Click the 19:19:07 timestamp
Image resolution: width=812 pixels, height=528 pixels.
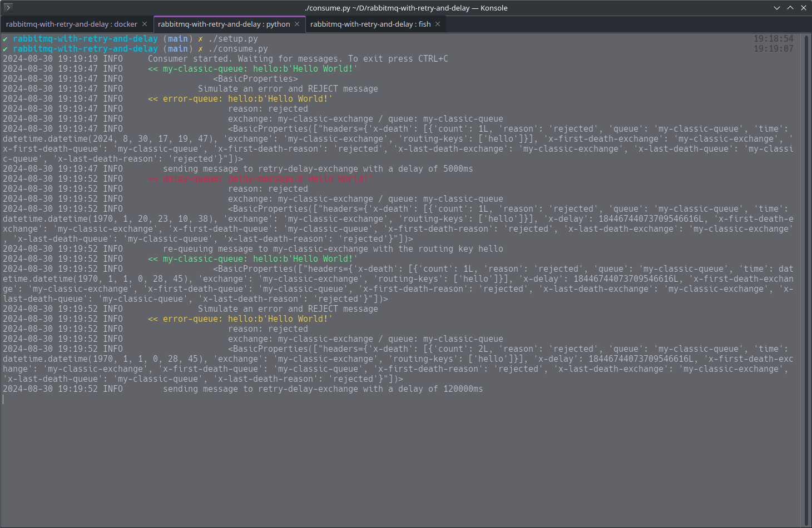[774, 49]
